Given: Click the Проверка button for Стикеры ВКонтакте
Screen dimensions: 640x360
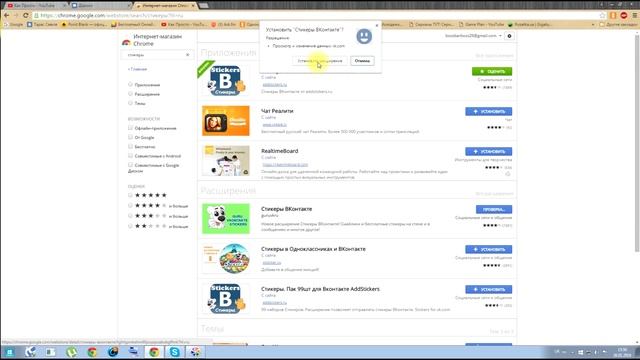Looking at the screenshot, I should [494, 209].
